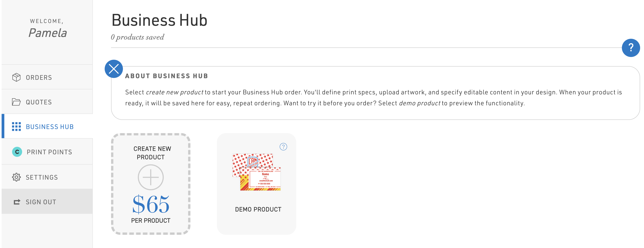The image size is (644, 248).
Task: Click the 0 products saved label
Action: click(x=137, y=37)
